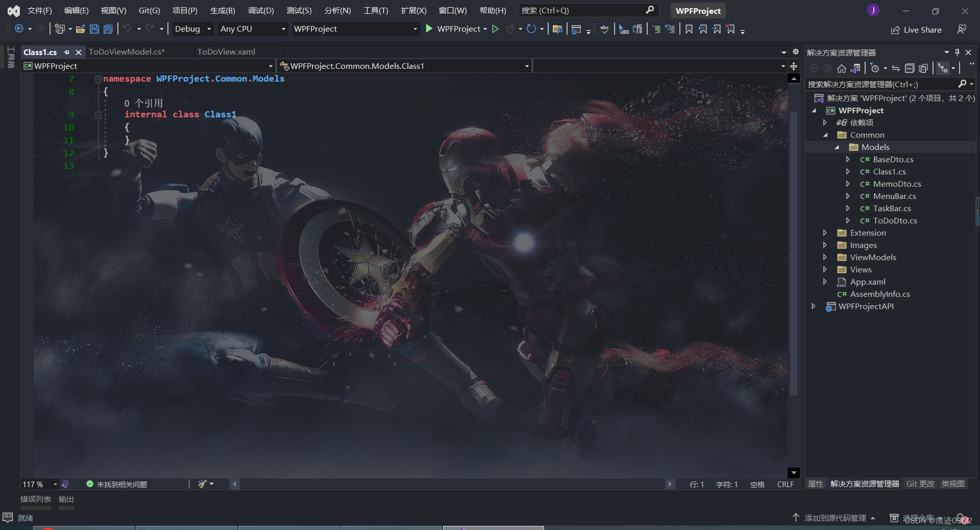
Task: Click the Live Share button
Action: click(x=917, y=30)
